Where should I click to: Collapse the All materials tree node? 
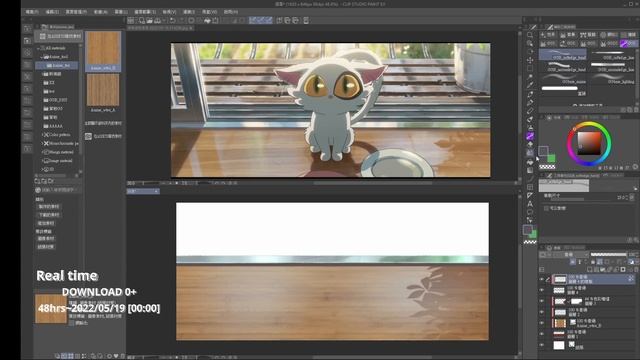click(39, 48)
